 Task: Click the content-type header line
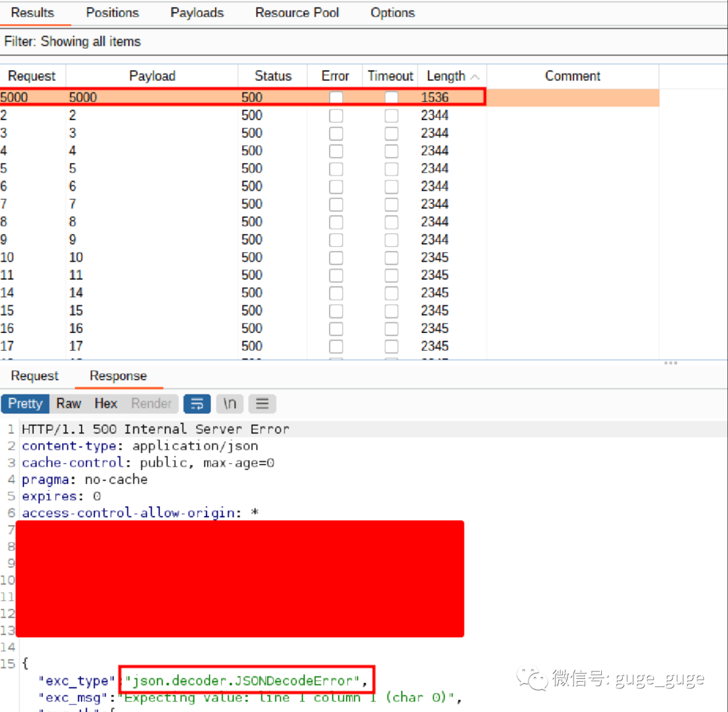click(x=140, y=446)
